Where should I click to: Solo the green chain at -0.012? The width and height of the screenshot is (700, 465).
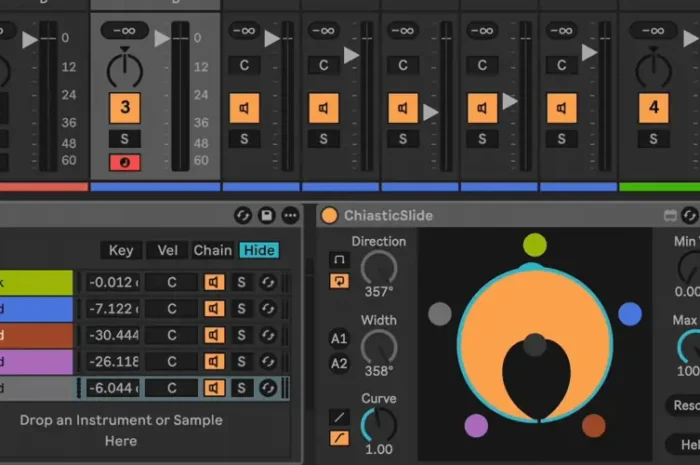242,282
